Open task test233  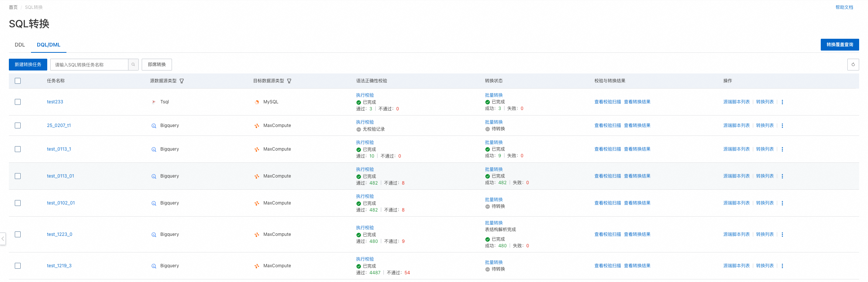[55, 102]
